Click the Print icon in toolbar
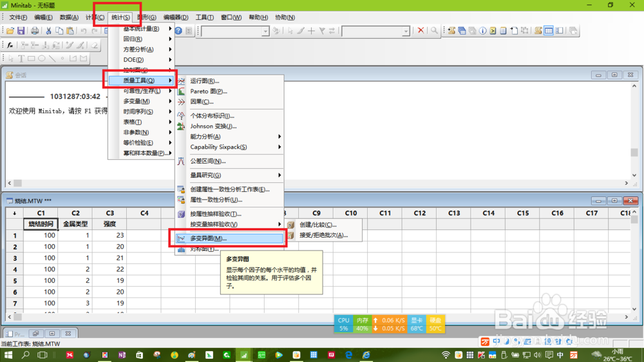644x362 pixels. [35, 31]
